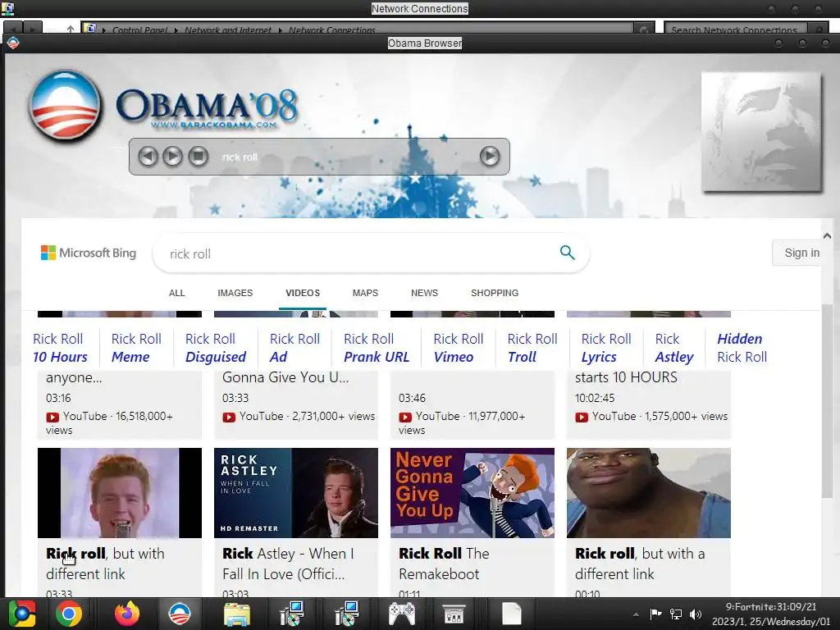Image resolution: width=840 pixels, height=630 pixels.
Task: Open the 'Rick Roll Vimeo' suggestion
Action: tap(459, 348)
